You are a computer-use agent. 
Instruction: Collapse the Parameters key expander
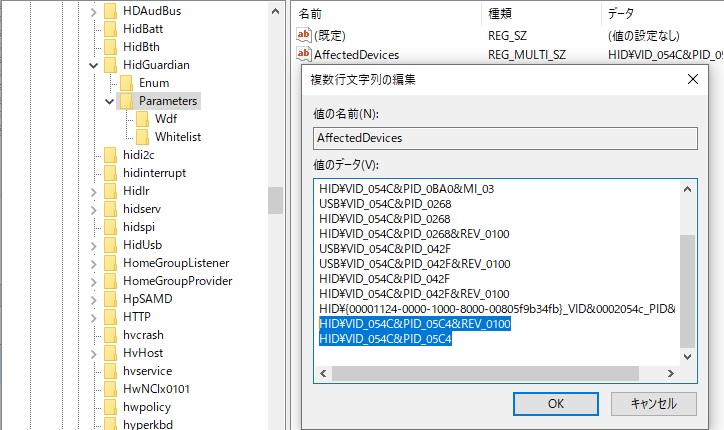point(109,101)
